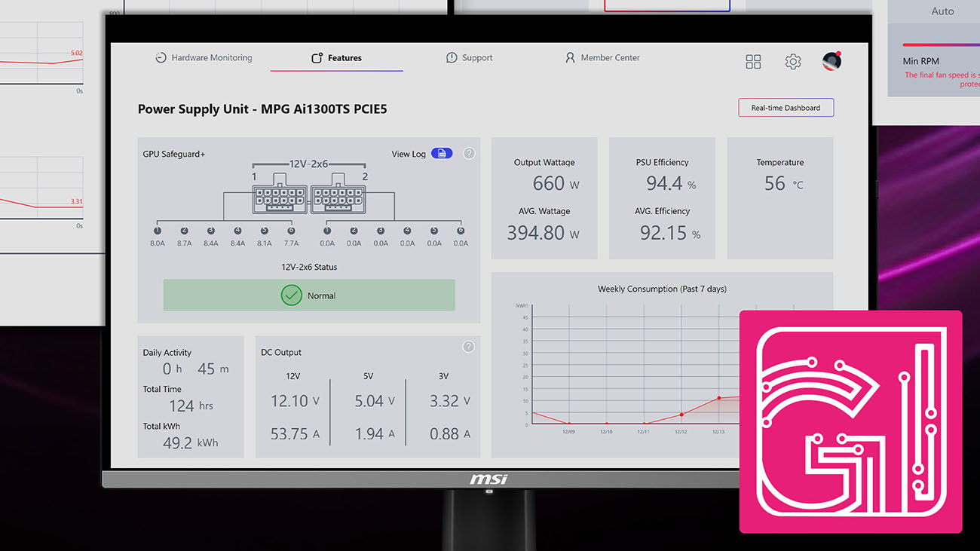Click connector 2 pin 1 indicator

(327, 231)
